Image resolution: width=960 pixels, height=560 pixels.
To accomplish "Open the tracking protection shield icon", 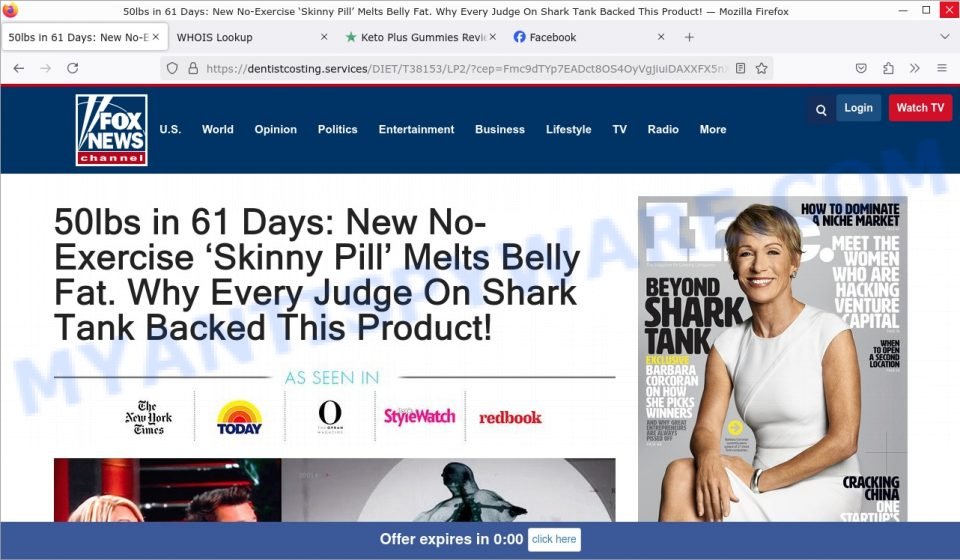I will point(172,69).
